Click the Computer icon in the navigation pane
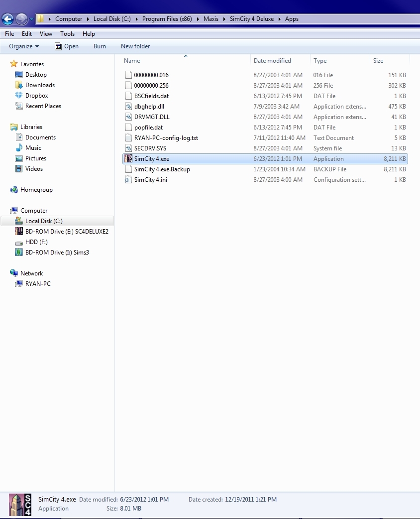Screen dimensions: 420x519 13,211
